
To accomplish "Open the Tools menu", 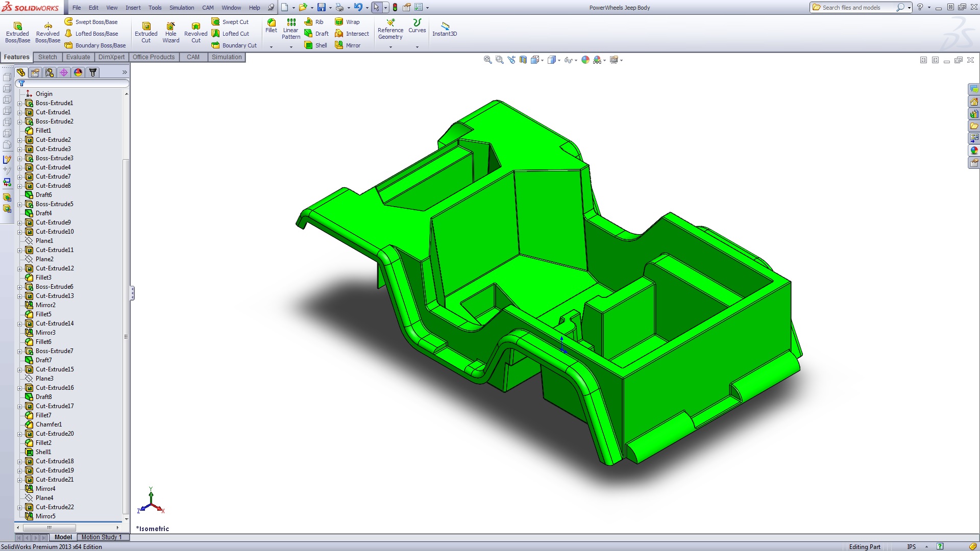I will coord(155,8).
